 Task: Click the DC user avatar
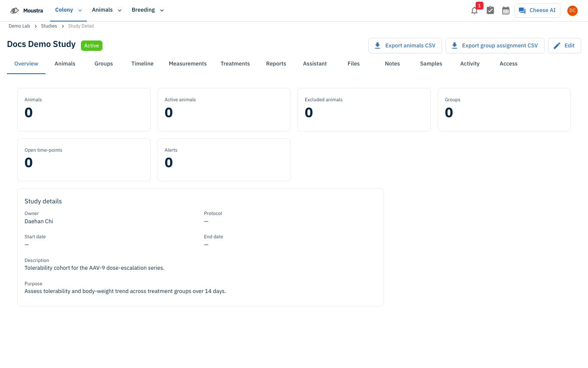tap(573, 11)
